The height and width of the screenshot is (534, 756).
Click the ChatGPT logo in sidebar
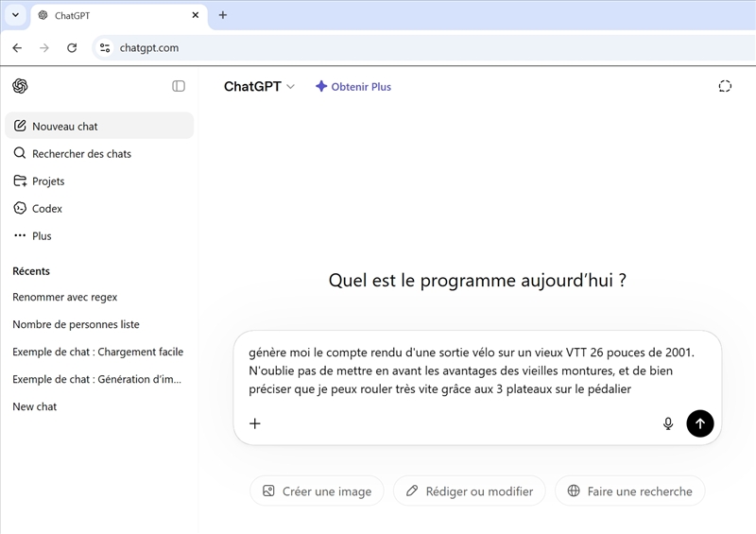[x=20, y=86]
